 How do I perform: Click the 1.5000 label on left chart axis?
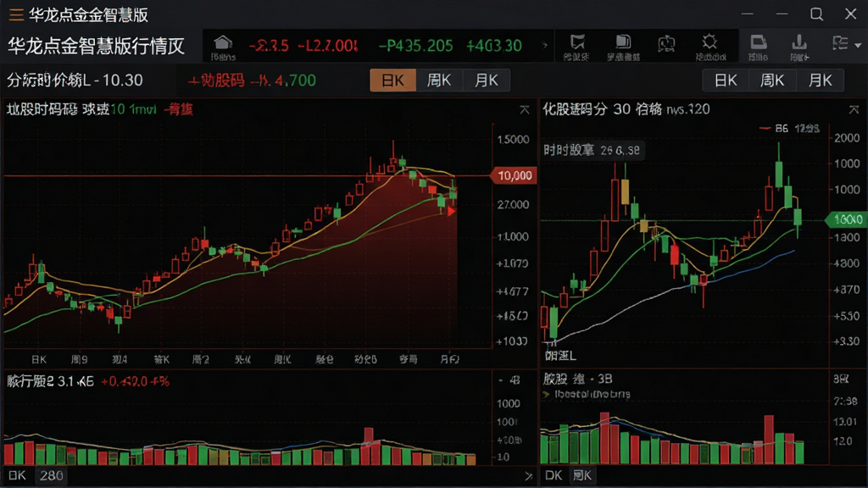pyautogui.click(x=513, y=140)
